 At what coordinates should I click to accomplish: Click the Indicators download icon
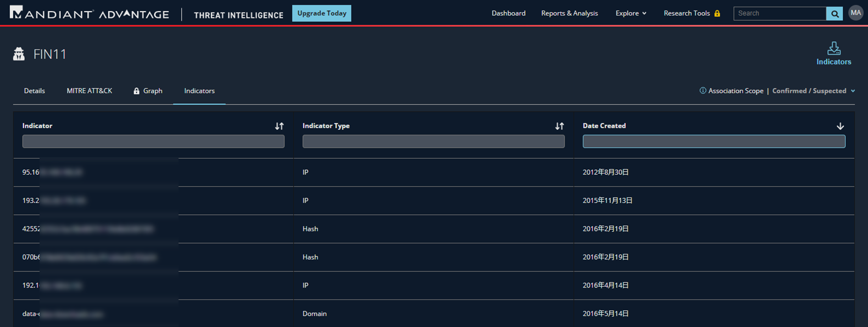(834, 48)
